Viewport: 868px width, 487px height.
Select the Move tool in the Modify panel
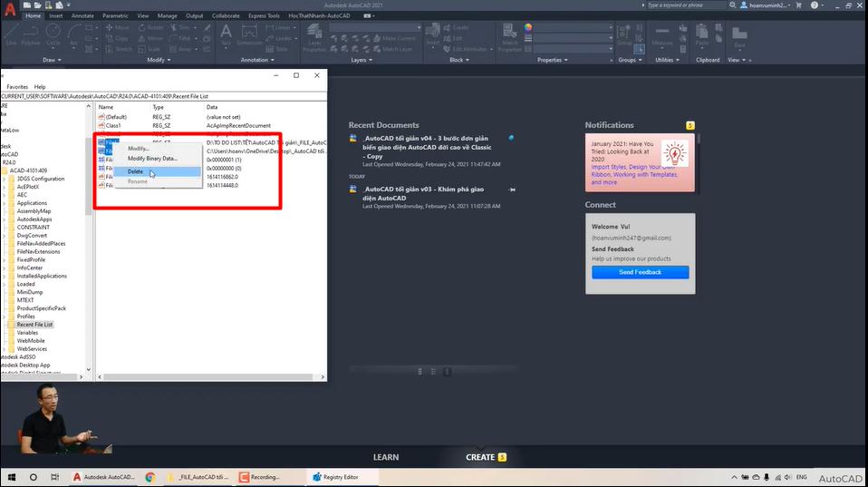point(117,27)
